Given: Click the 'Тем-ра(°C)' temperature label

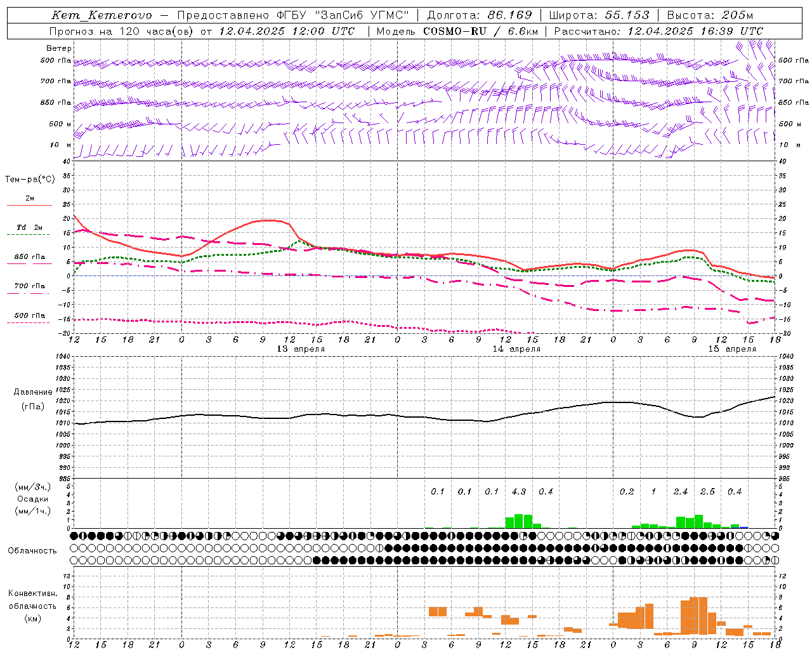Looking at the screenshot, I should point(30,180).
